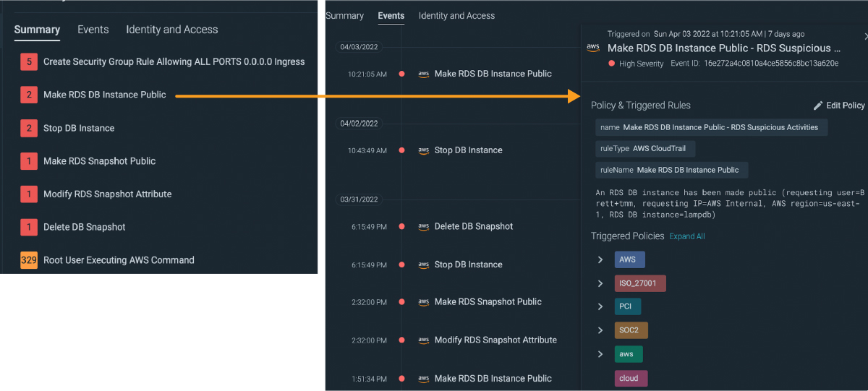The width and height of the screenshot is (868, 391).
Task: Click purple cloud policy tag
Action: [631, 378]
